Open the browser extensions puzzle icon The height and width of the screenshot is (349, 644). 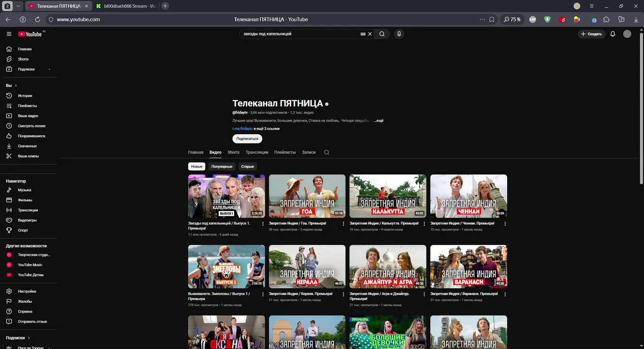tap(606, 19)
